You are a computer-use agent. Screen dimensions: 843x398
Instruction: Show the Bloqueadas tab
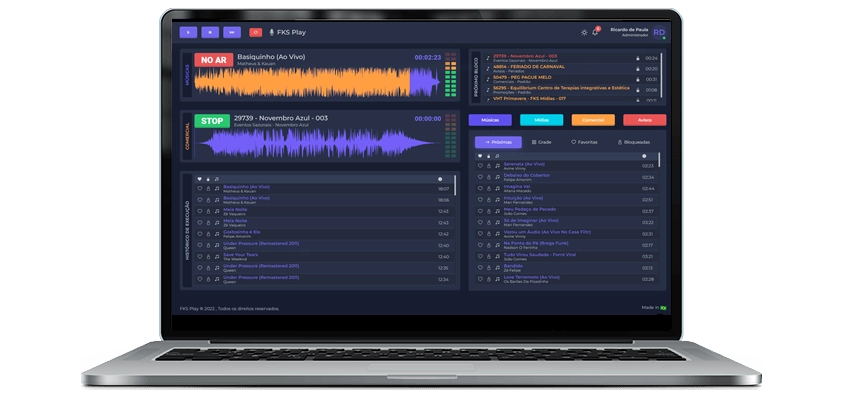click(634, 142)
